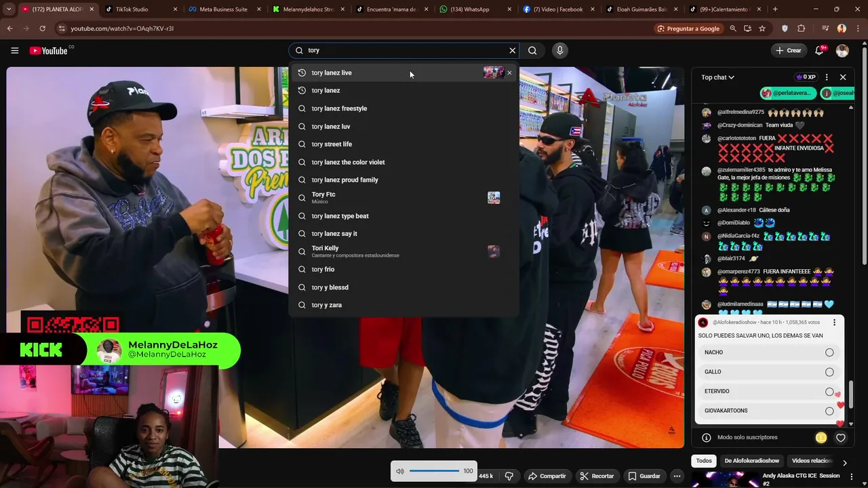Go to the YouTube home logo
Screen dimensions: 868x488
coord(49,51)
